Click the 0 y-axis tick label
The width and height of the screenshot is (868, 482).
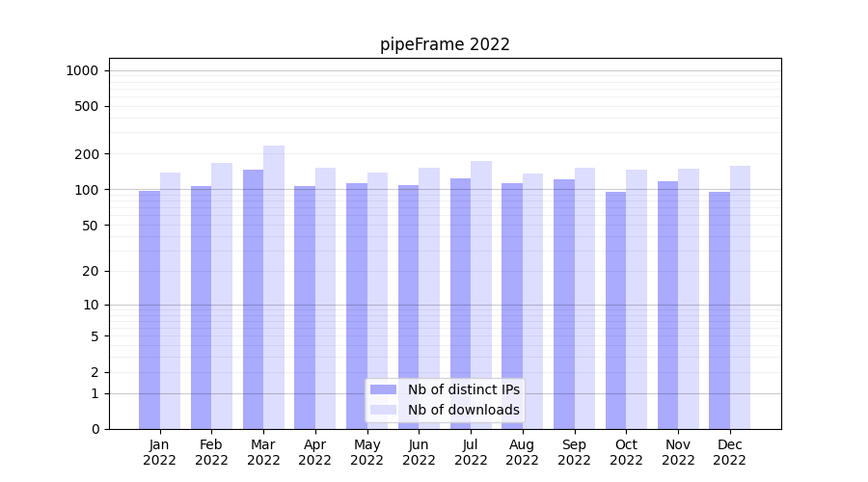[x=95, y=429]
